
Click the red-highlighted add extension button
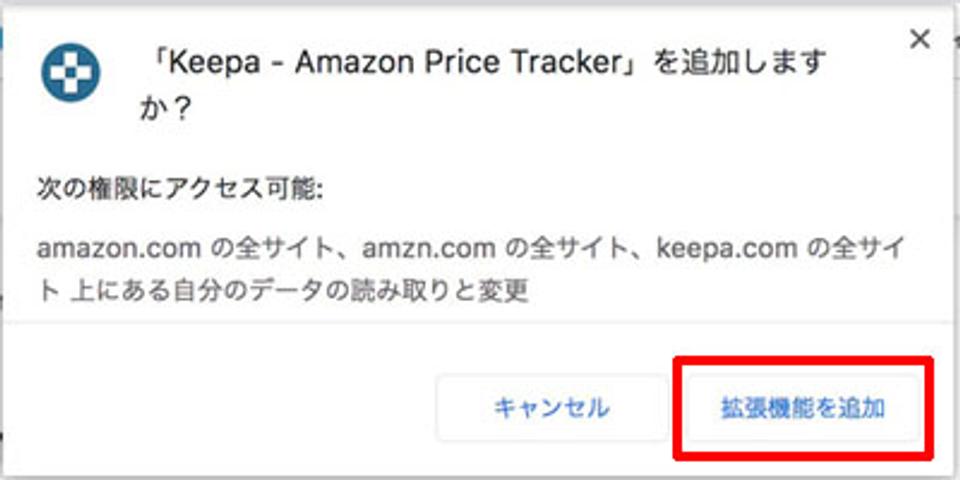803,408
